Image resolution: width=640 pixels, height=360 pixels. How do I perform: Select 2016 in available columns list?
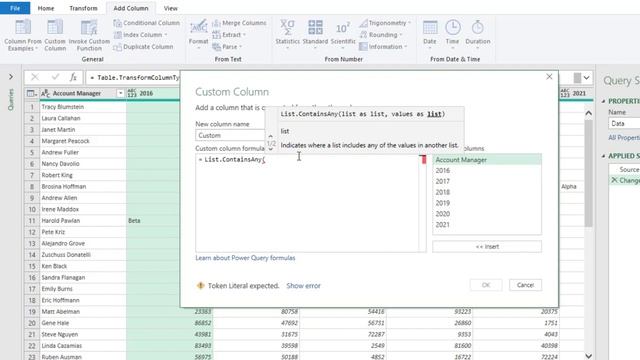point(487,171)
